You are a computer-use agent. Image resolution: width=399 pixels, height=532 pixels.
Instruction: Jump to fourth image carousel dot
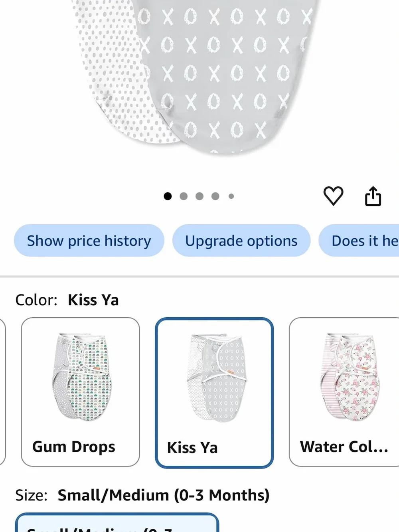215,196
